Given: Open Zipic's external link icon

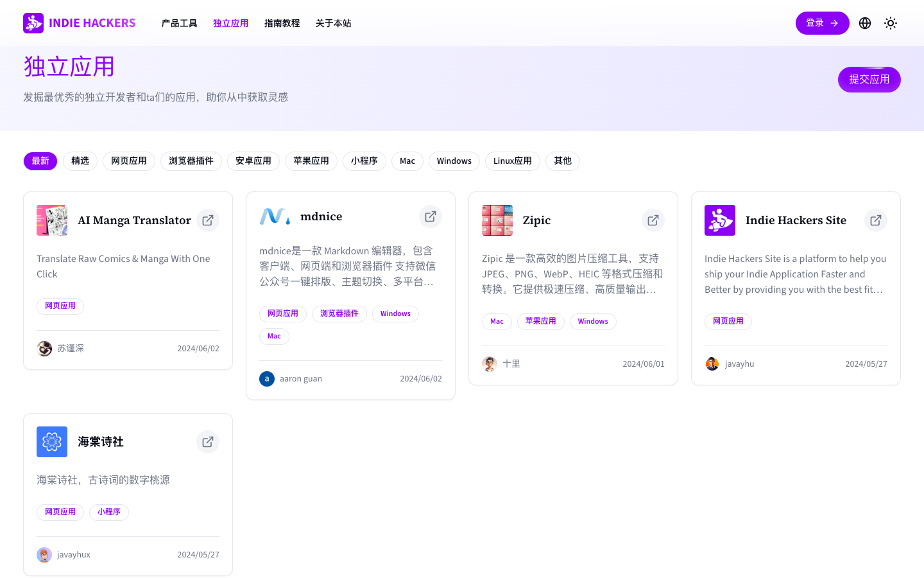Looking at the screenshot, I should point(653,220).
